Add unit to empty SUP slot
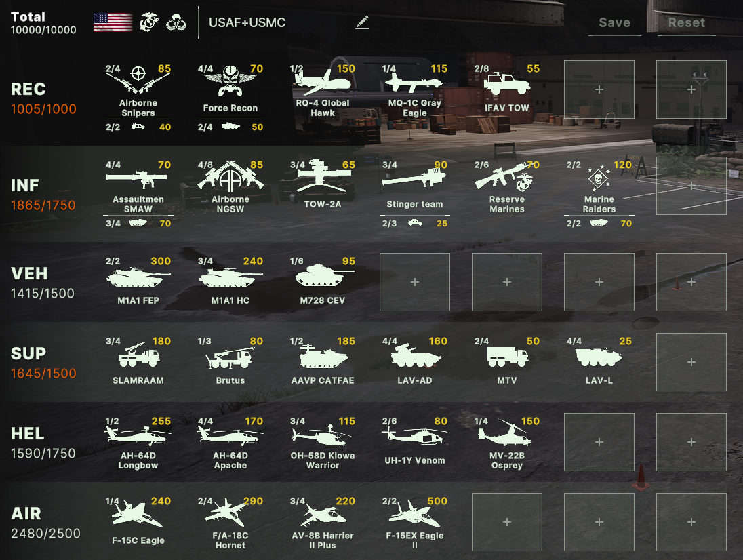 tap(691, 362)
